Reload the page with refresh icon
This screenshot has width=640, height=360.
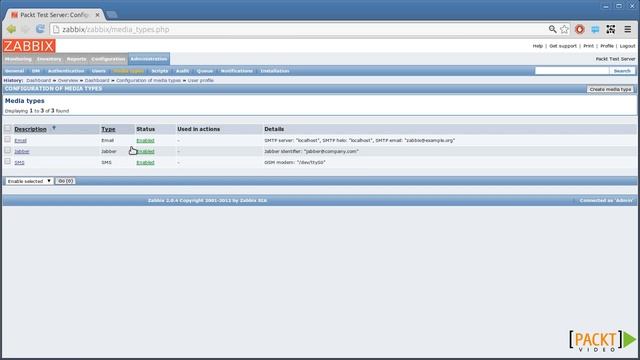point(40,29)
